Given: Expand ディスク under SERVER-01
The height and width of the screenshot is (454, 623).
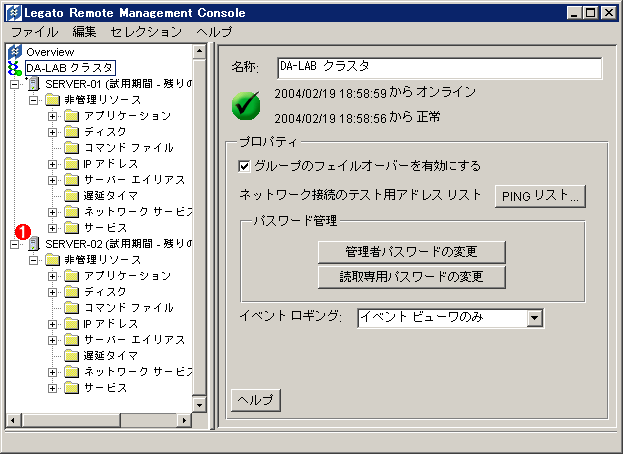Looking at the screenshot, I should pos(52,132).
